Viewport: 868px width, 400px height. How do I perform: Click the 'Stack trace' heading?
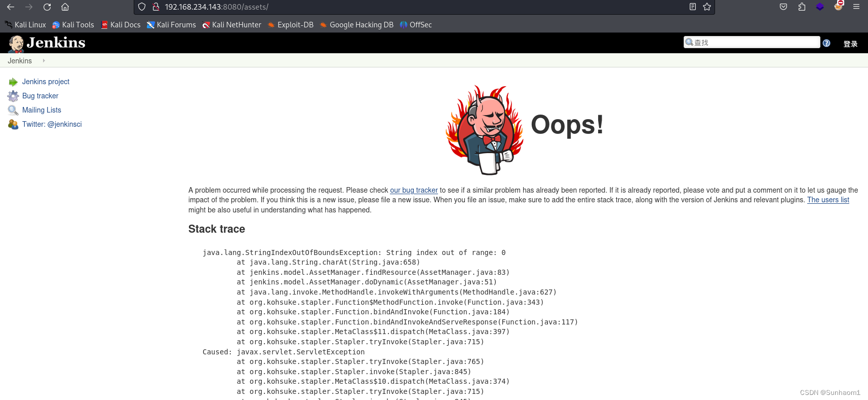click(x=217, y=229)
